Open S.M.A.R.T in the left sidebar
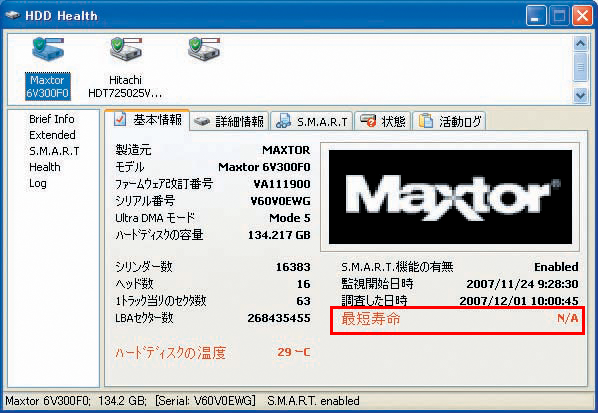598x413 pixels. coord(54,151)
